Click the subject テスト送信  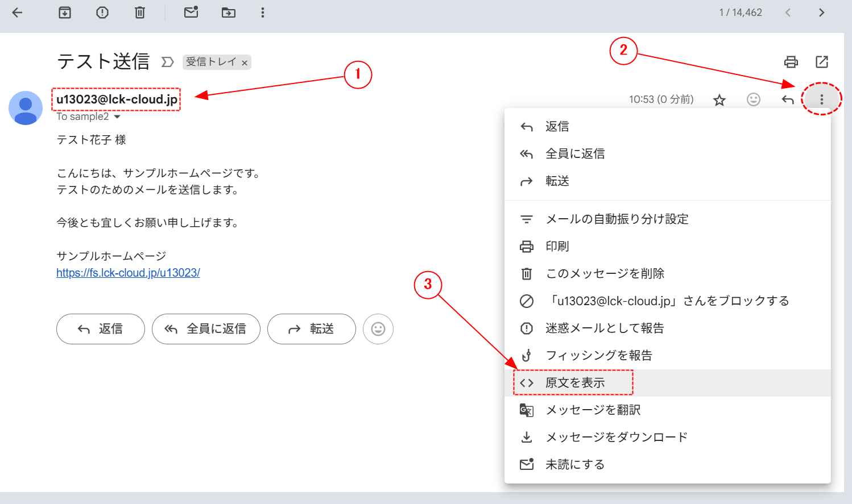point(103,61)
